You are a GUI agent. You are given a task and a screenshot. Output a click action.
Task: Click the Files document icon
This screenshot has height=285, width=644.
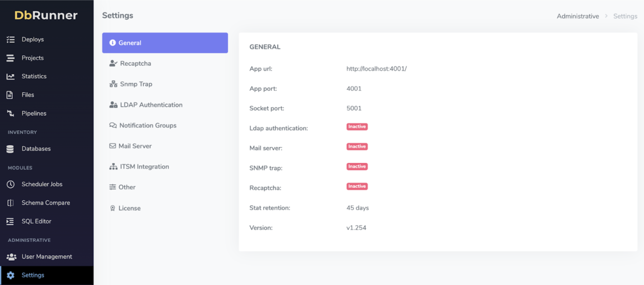10,95
